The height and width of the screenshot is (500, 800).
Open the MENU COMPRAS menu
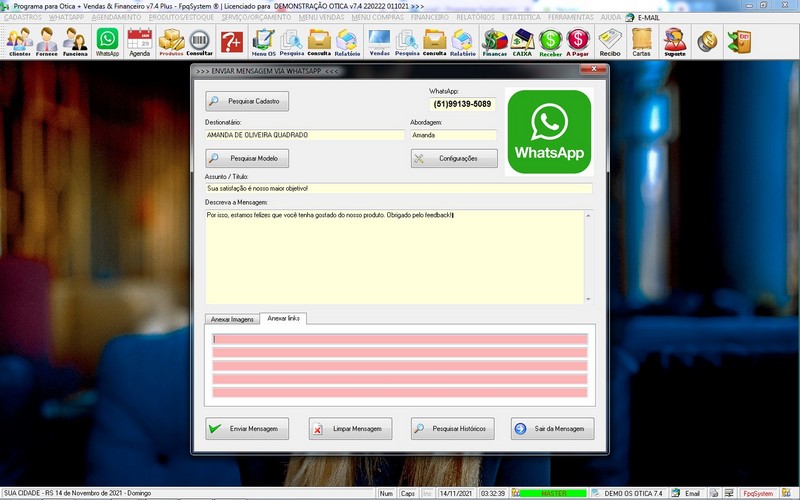click(x=378, y=17)
